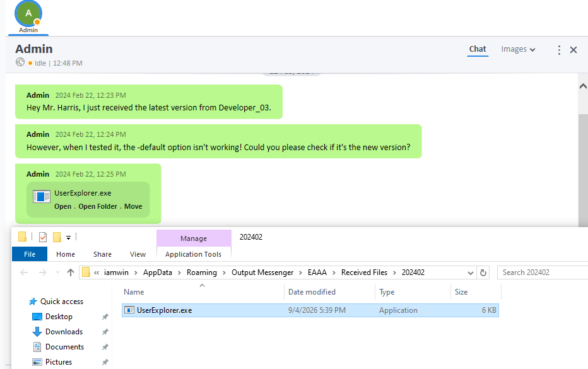
Task: Expand the chevron after Roaming in path
Action: (224, 272)
